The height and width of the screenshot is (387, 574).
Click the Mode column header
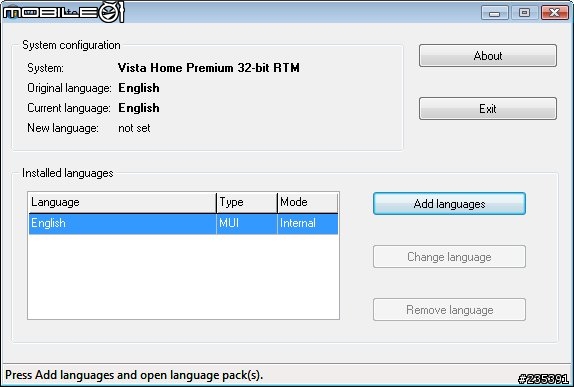click(x=308, y=202)
